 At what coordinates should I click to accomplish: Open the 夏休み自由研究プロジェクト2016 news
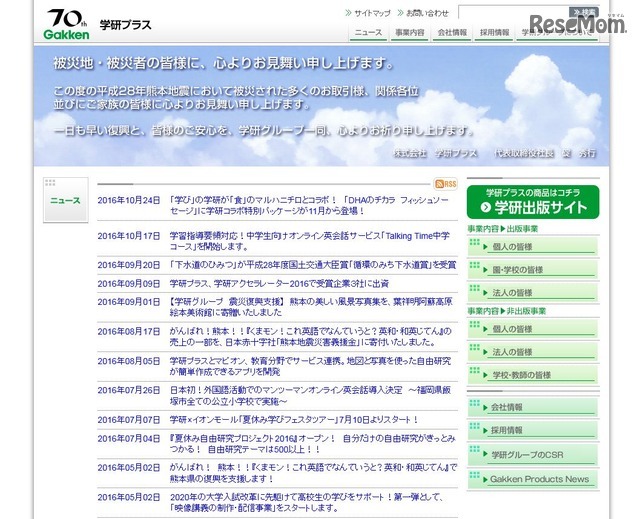tap(312, 444)
